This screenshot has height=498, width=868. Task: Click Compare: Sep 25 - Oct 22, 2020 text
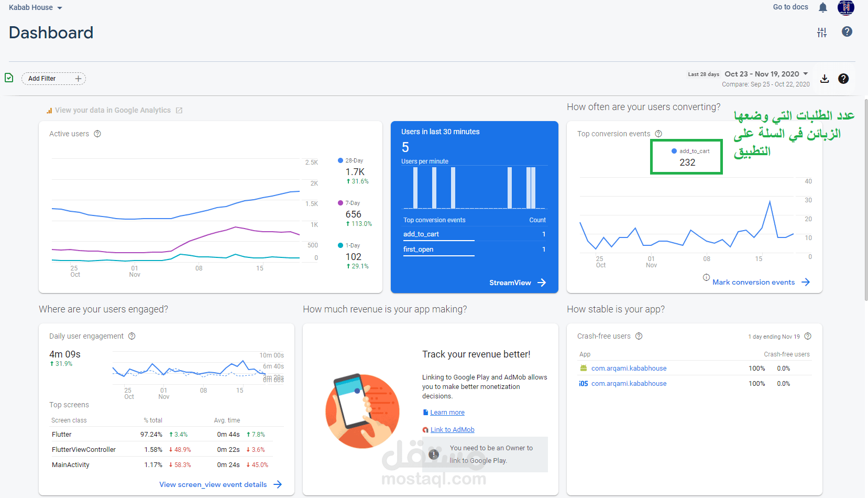point(765,84)
